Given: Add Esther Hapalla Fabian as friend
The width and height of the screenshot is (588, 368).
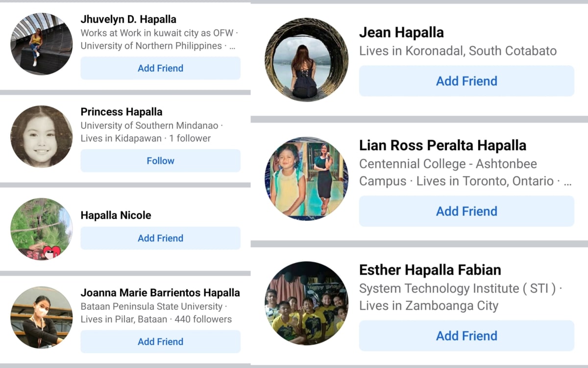Looking at the screenshot, I should click(466, 336).
